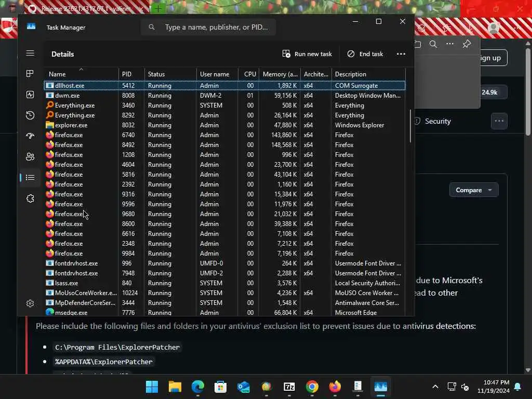Screen dimensions: 532x399
Task: Open browser panel three-dot menu
Action: (x=450, y=44)
